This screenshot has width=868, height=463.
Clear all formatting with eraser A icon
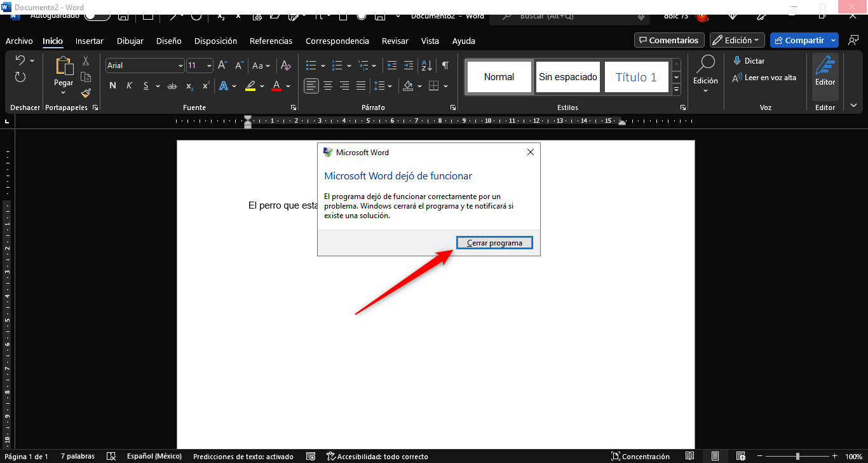(286, 65)
